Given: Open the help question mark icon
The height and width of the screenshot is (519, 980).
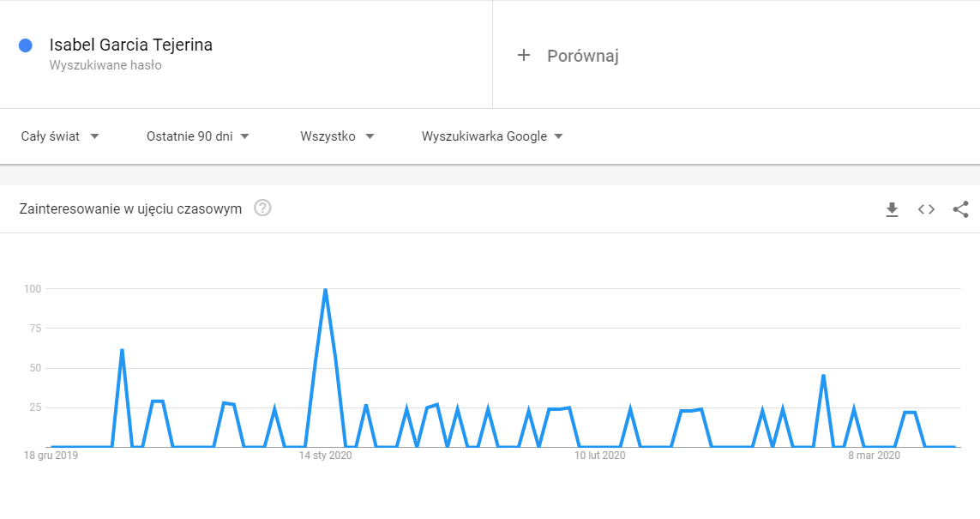Looking at the screenshot, I should click(262, 208).
